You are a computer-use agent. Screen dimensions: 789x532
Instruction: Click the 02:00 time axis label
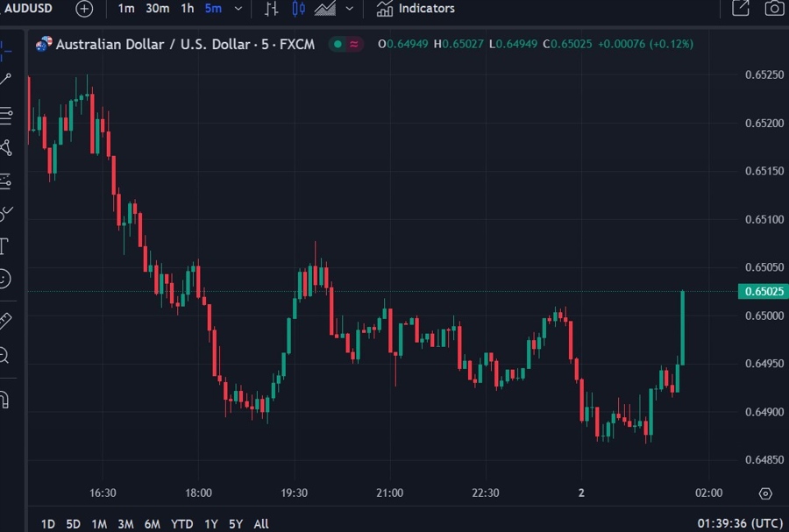click(x=708, y=493)
